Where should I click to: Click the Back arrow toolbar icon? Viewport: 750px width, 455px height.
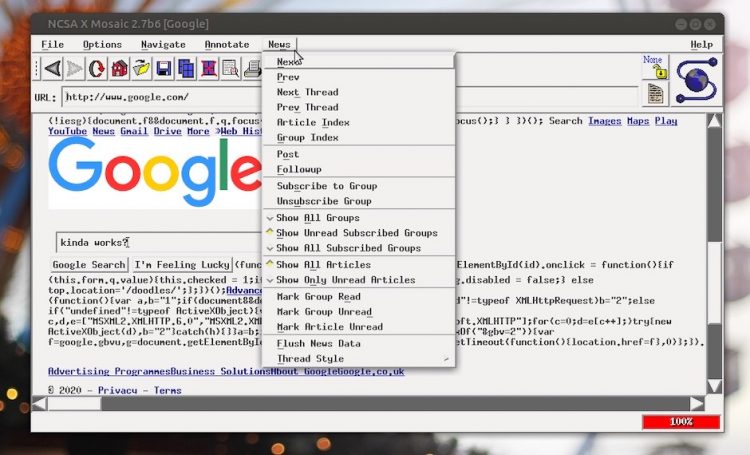pos(53,69)
